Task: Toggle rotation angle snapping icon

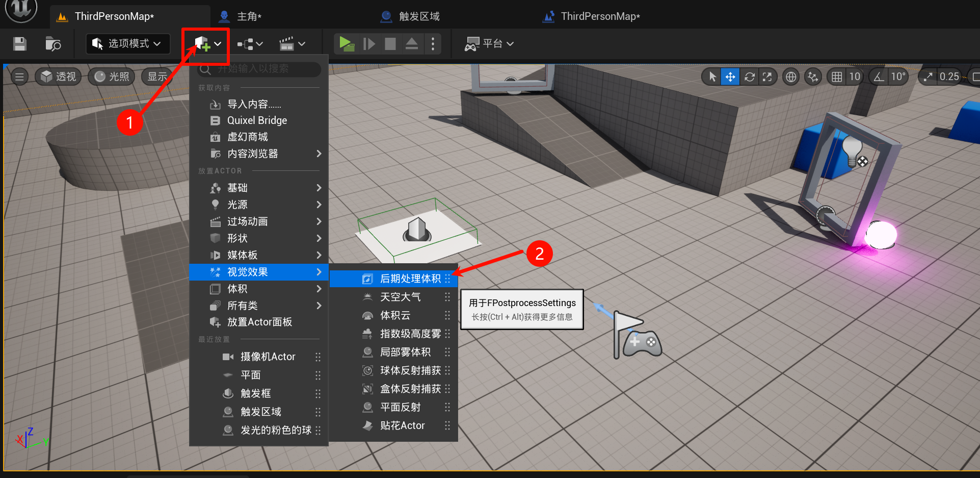Action: click(879, 77)
